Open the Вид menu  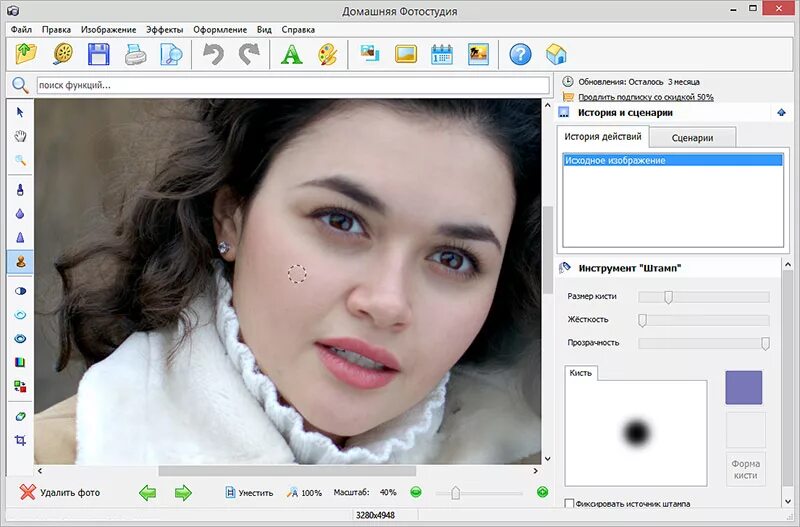point(264,30)
